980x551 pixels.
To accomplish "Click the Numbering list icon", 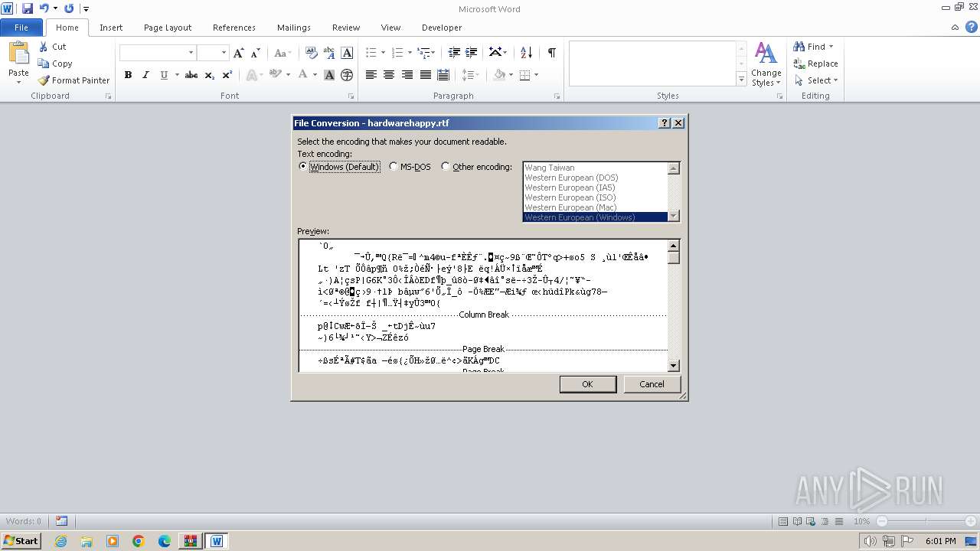I will [x=397, y=53].
